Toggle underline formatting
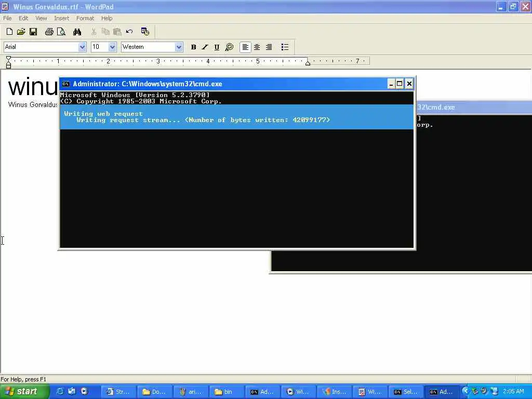The height and width of the screenshot is (399, 532). (x=217, y=47)
